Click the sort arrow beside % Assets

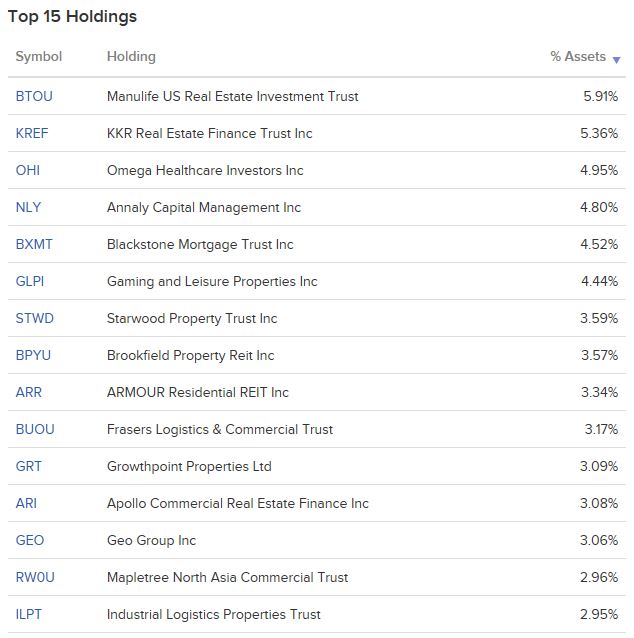[x=616, y=60]
